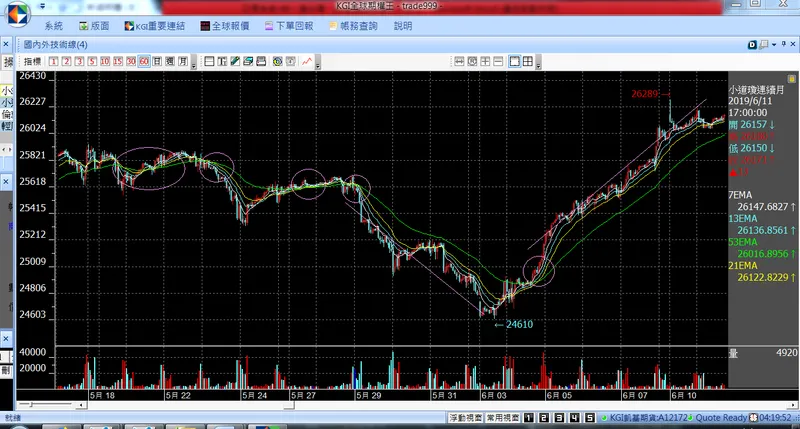The width and height of the screenshot is (800, 429).
Task: Click the red line chart icon
Action: (307, 62)
